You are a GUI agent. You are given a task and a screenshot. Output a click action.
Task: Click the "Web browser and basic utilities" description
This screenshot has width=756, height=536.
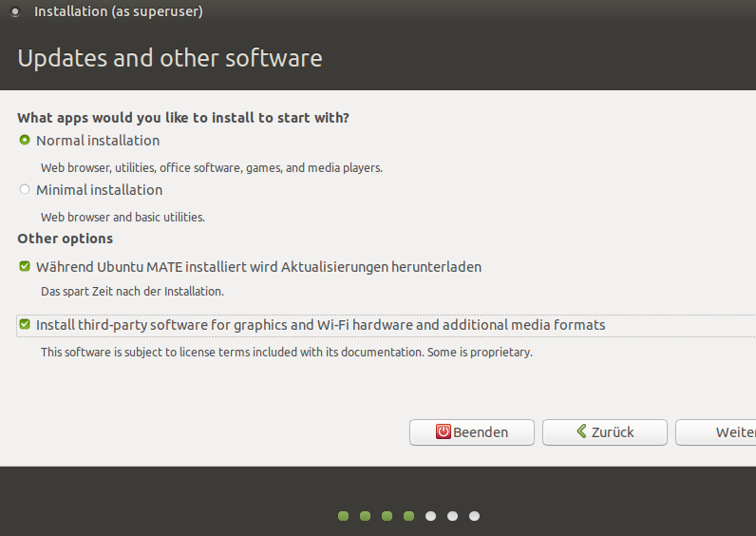(123, 217)
